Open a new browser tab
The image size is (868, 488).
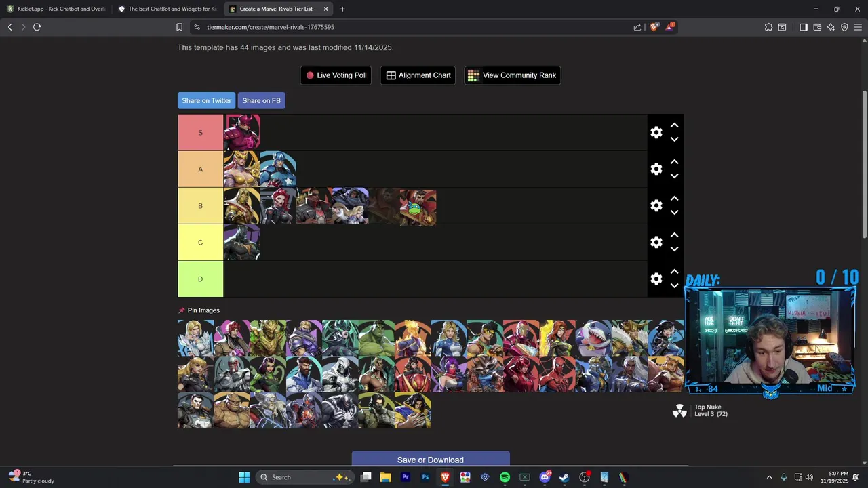[x=342, y=9]
